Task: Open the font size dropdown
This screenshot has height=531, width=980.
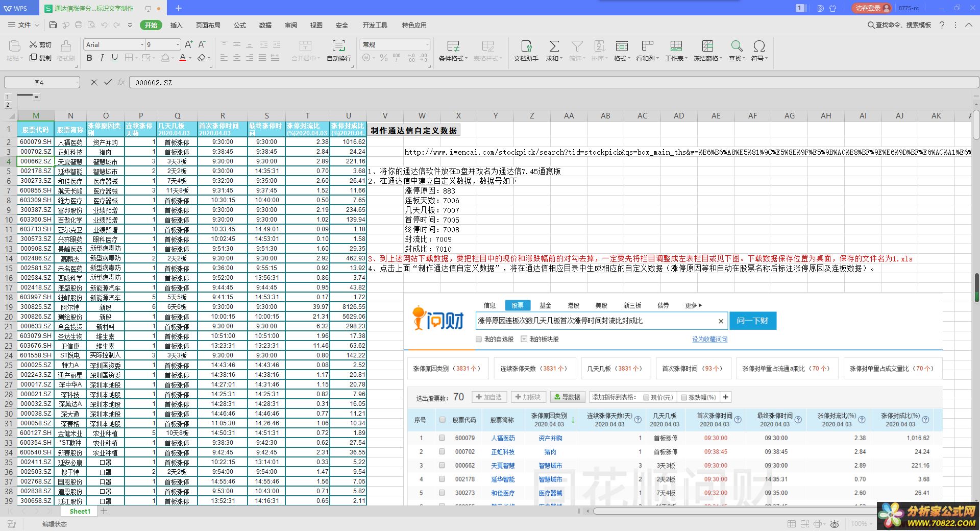Action: [178, 44]
